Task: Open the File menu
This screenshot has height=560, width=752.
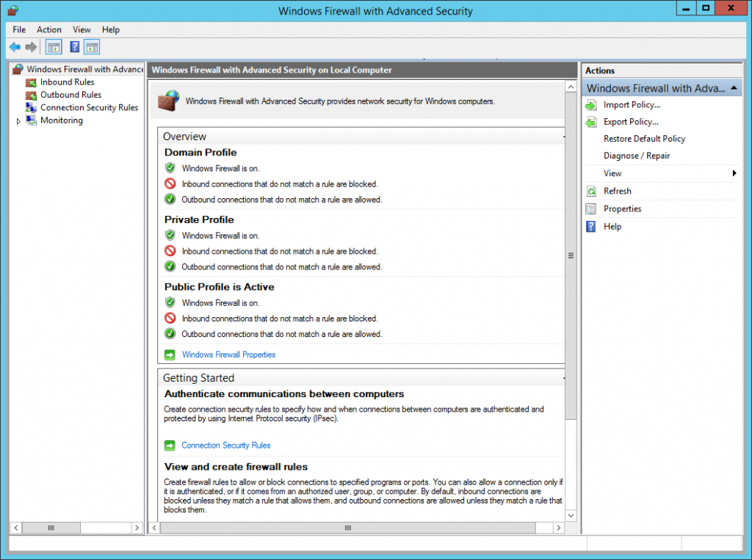Action: coord(19,30)
